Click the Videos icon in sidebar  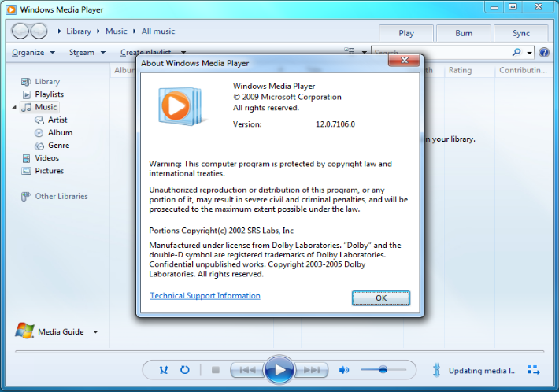[27, 158]
